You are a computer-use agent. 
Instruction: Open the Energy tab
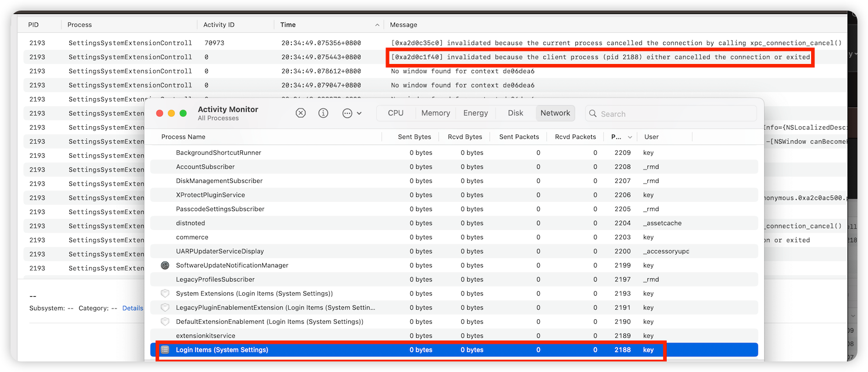click(475, 113)
